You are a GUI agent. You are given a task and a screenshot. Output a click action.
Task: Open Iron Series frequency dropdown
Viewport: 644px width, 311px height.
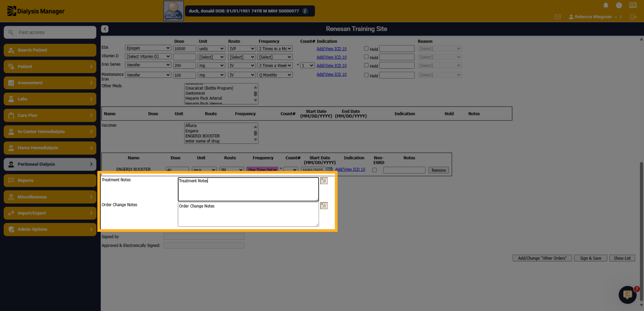click(x=275, y=65)
